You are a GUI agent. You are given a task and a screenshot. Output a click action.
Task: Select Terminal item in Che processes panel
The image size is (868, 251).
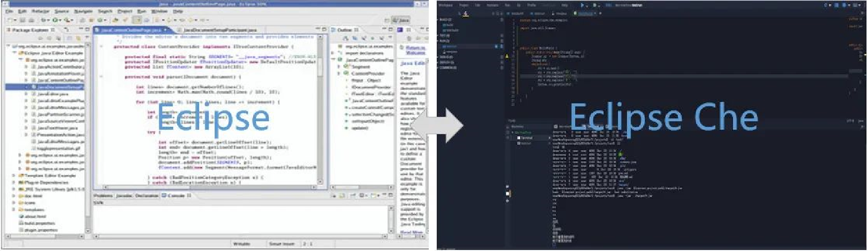pos(526,138)
